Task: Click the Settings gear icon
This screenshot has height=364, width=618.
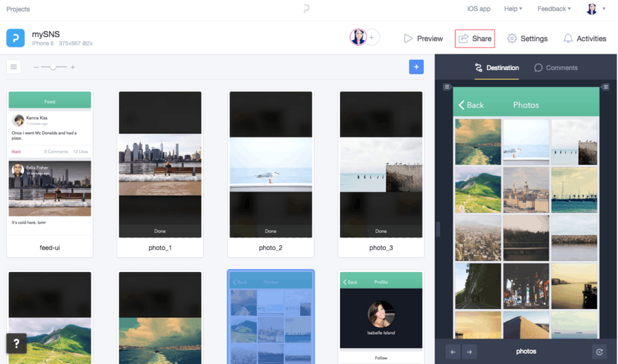Action: tap(512, 38)
